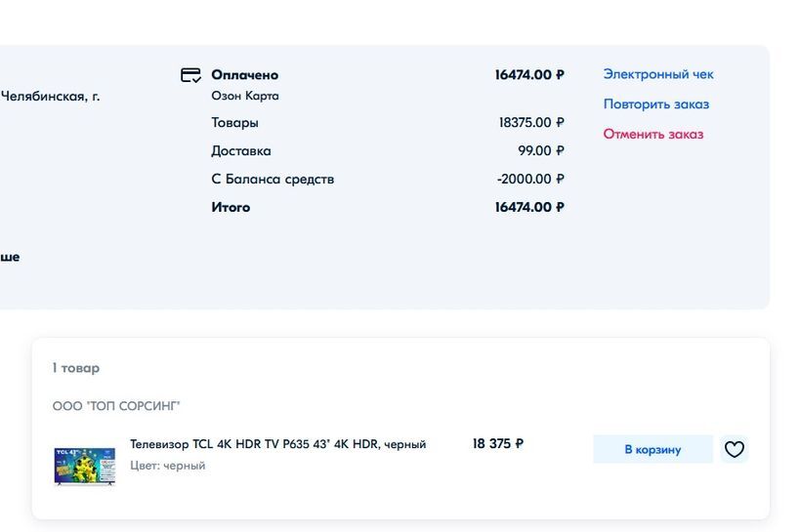Click the paid card icon beside Оплачено
The image size is (799, 532).
click(x=190, y=75)
